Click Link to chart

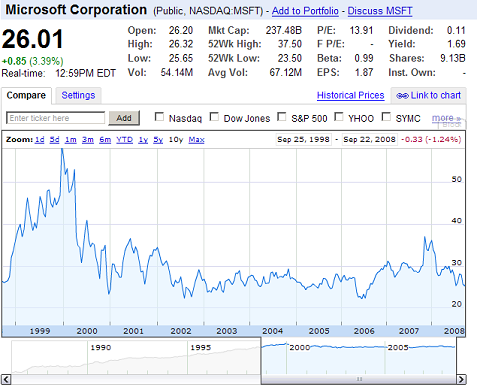point(436,95)
